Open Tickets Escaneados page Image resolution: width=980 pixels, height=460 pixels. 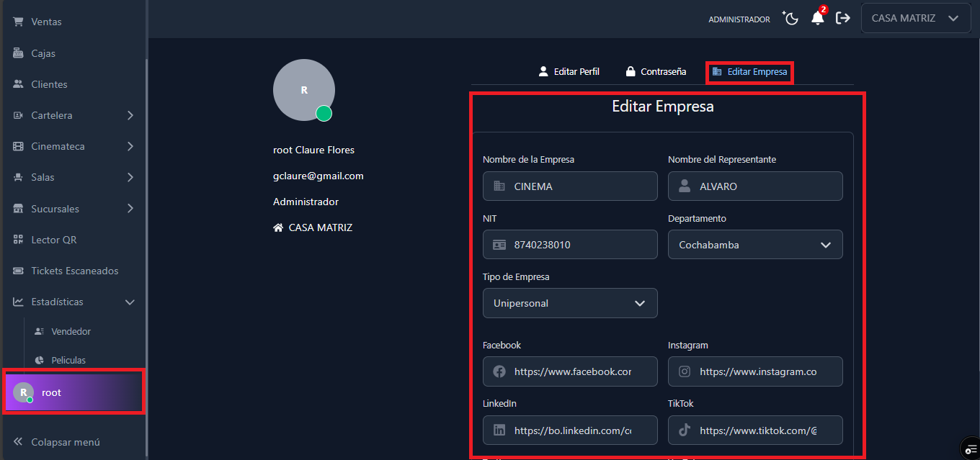coord(74,271)
